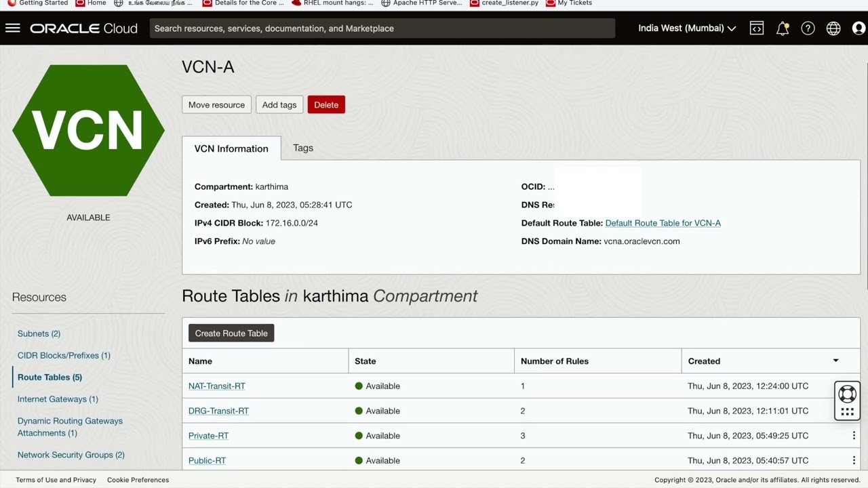Open NAT-Transit-RT route table
Viewport: 868px width, 488px height.
point(217,386)
